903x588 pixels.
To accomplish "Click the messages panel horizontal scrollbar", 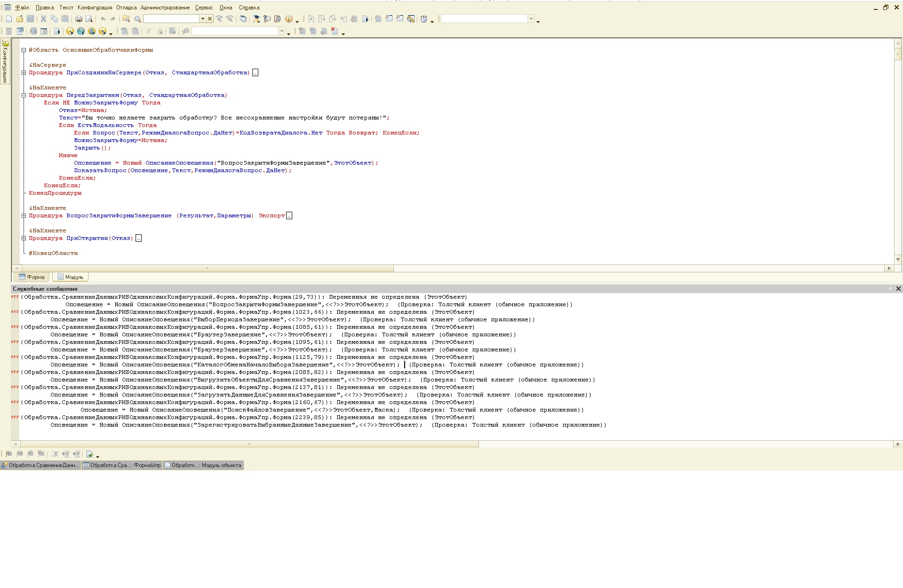I will coord(249,444).
